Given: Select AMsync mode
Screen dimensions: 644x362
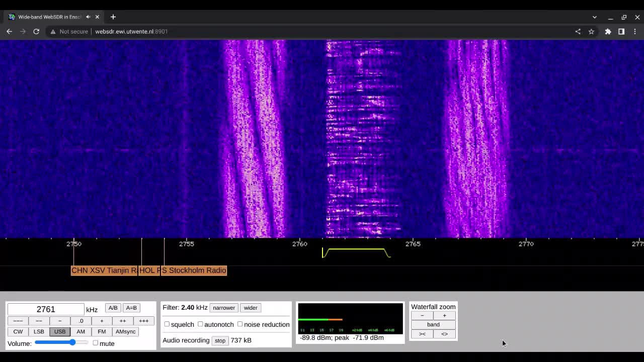Looking at the screenshot, I should click(126, 331).
